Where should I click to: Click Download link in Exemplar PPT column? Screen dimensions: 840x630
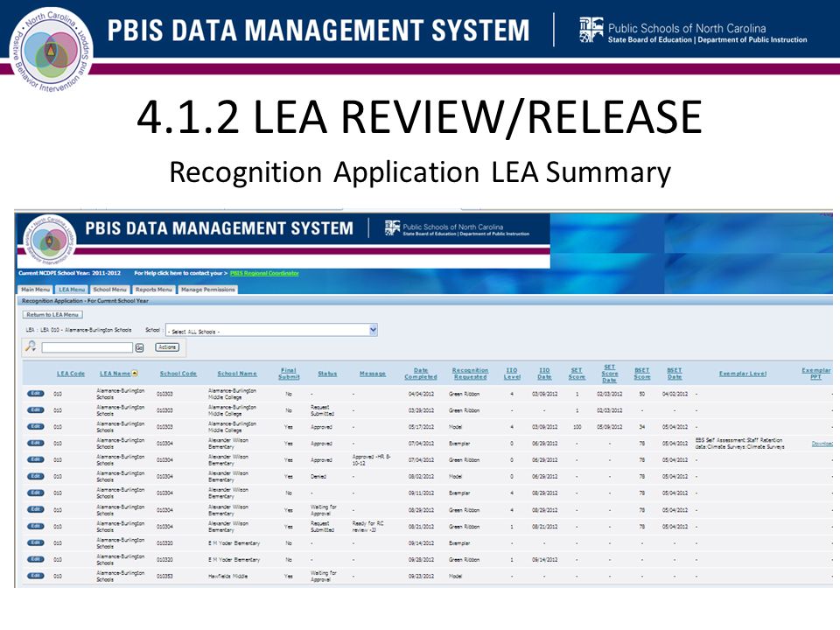[x=822, y=444]
